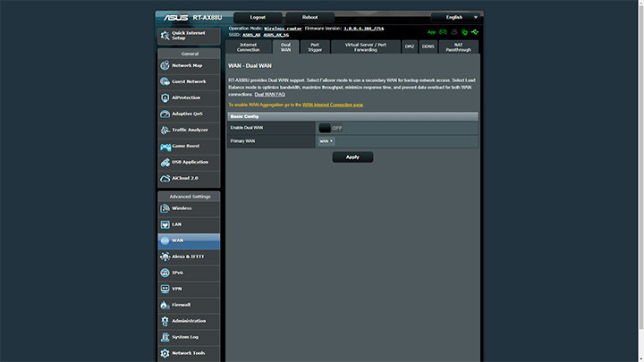Open Quick Internet Setup wizard icon
Screen dimensions: 644x362
[165, 36]
